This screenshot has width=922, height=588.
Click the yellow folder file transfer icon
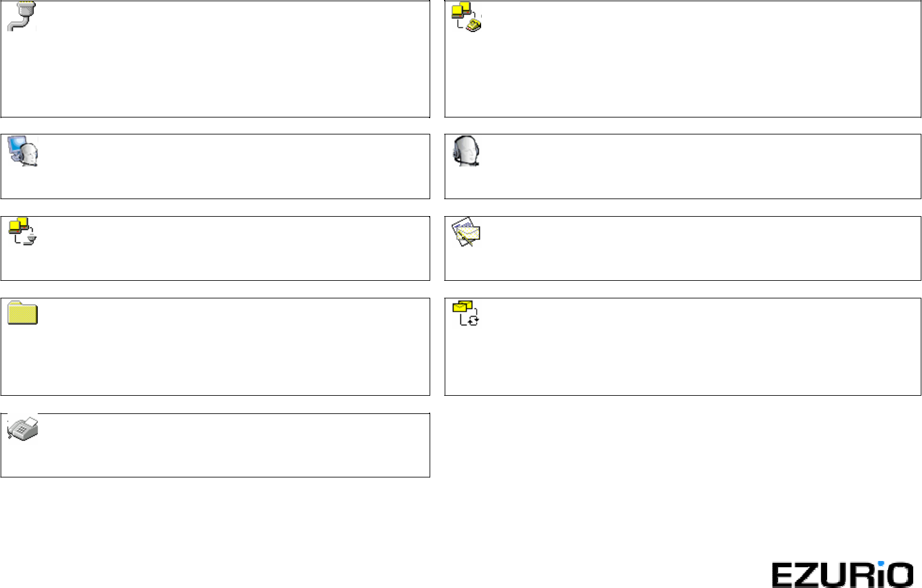[23, 313]
